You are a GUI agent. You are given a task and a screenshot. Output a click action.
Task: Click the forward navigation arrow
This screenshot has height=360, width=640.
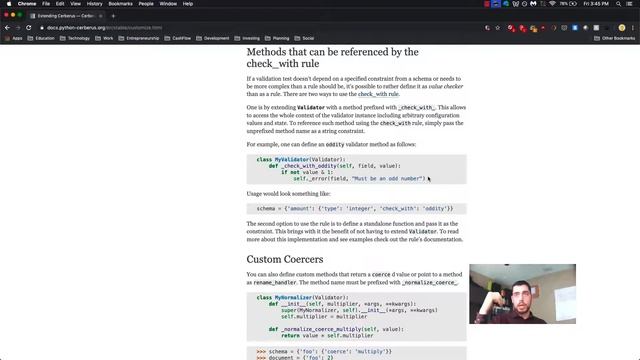point(18,28)
